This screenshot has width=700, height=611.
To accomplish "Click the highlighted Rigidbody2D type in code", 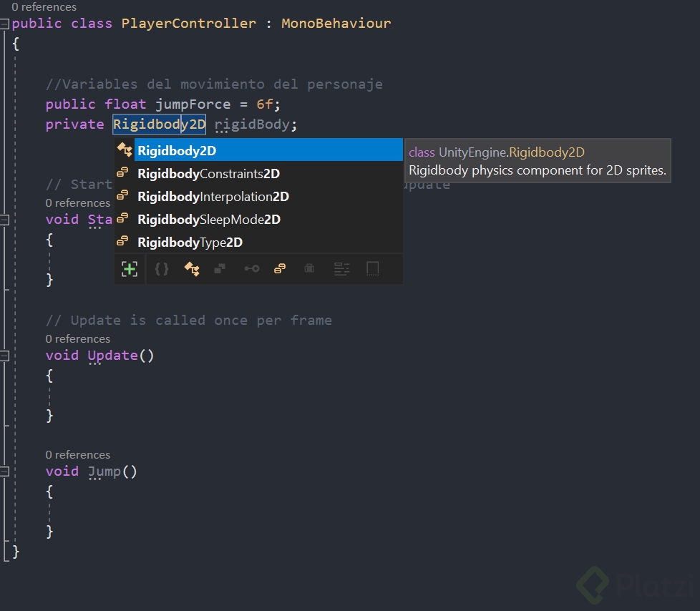I will point(160,124).
